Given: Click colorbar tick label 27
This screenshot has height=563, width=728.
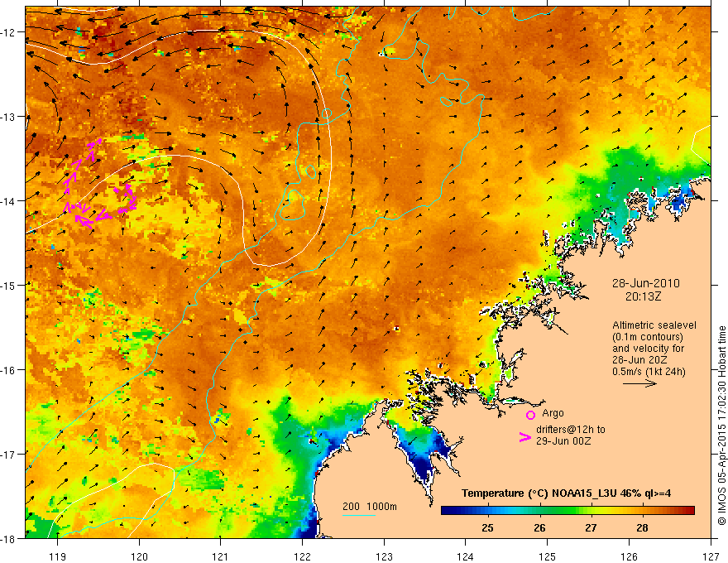Looking at the screenshot, I should click(x=591, y=528).
